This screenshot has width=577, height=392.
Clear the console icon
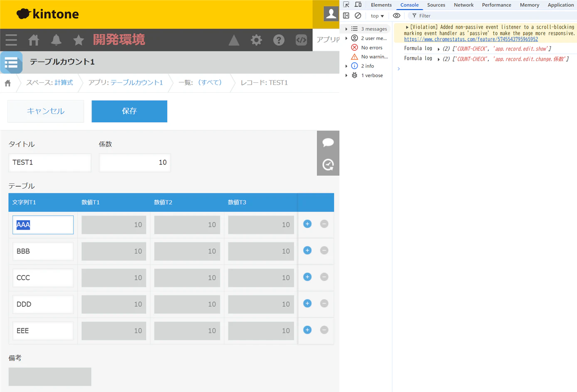pyautogui.click(x=358, y=16)
